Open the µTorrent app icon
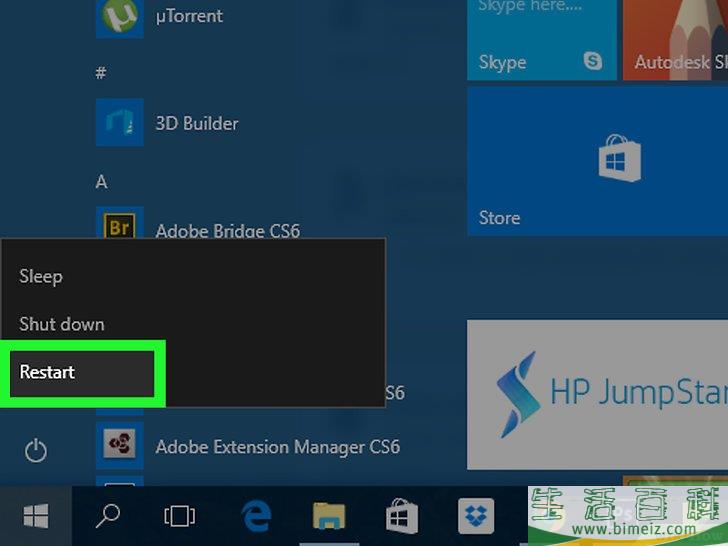This screenshot has width=728, height=546. 120,17
